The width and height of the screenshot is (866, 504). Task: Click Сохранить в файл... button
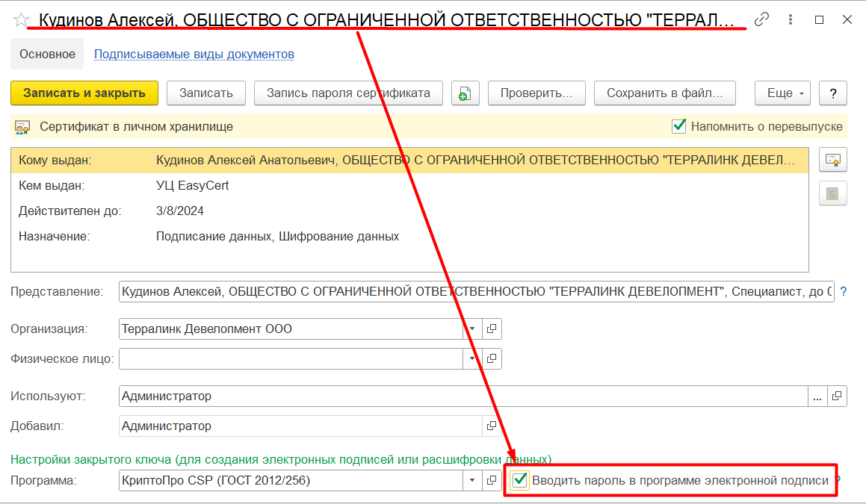665,93
